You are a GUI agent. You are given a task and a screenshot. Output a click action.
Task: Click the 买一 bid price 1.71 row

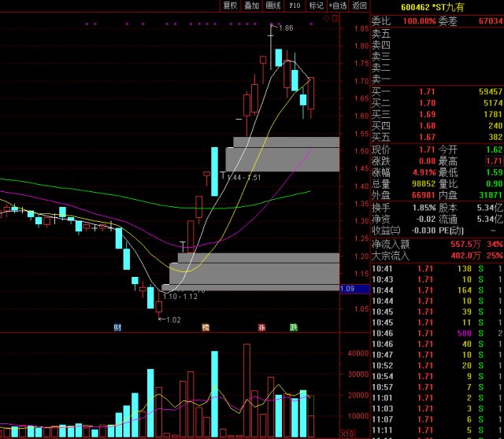point(436,92)
